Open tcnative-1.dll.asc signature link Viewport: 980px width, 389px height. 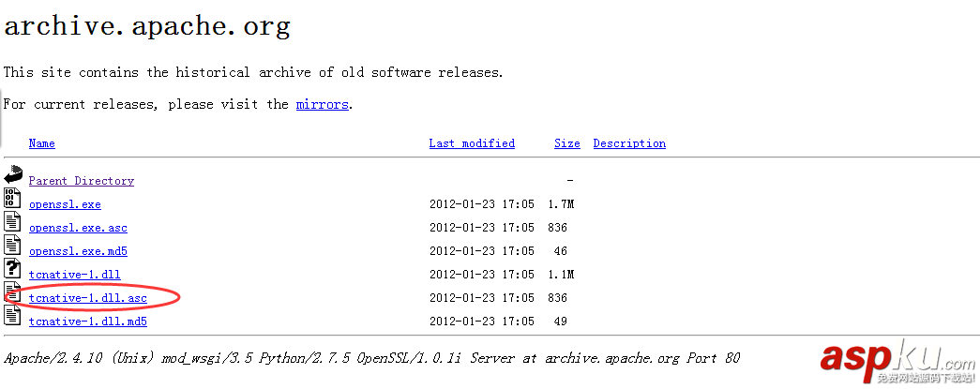tap(88, 298)
